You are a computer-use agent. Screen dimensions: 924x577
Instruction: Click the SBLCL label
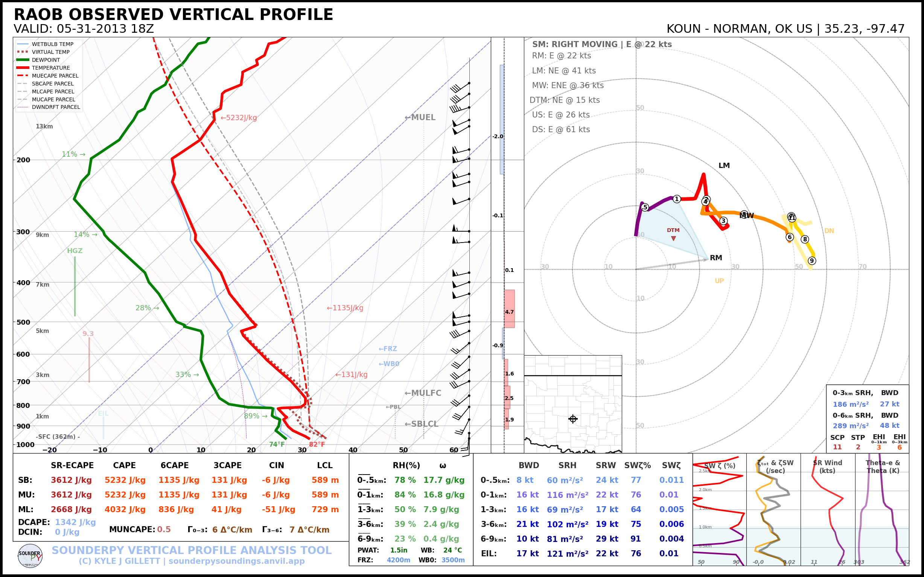(x=422, y=424)
